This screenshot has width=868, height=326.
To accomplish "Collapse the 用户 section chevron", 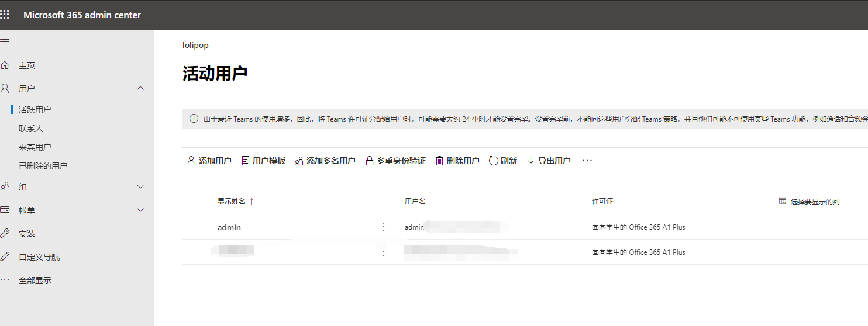I will (x=140, y=88).
